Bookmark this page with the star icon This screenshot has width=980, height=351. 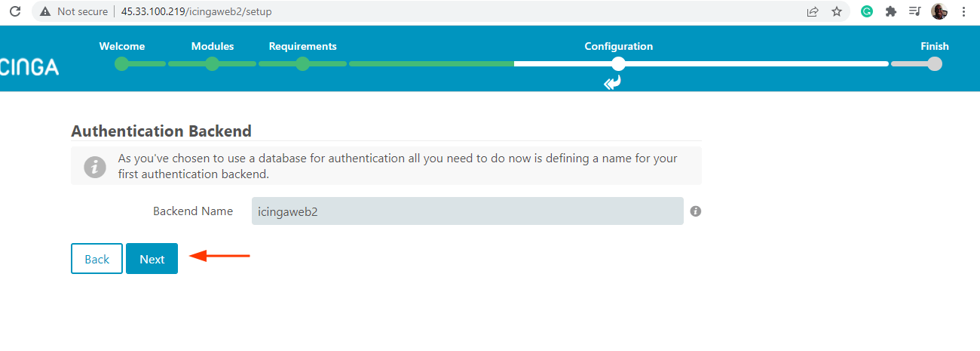[x=836, y=11]
